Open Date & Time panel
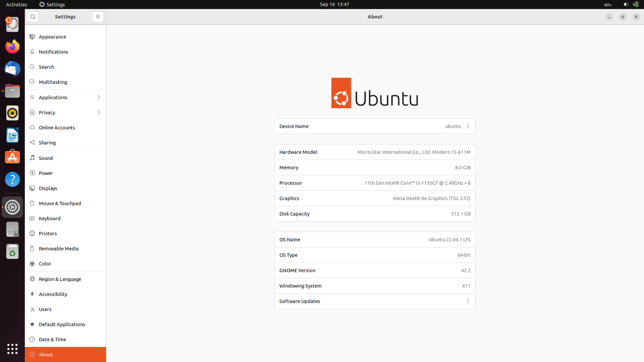 click(65, 339)
